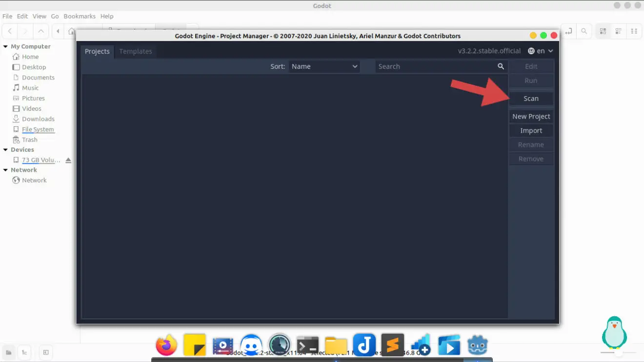Open Music in the sidebar
644x362 pixels.
(30, 88)
